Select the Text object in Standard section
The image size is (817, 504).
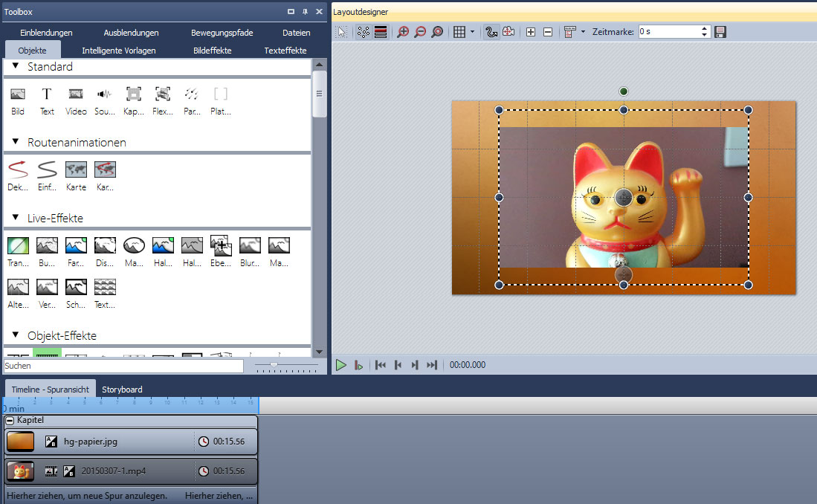[47, 94]
